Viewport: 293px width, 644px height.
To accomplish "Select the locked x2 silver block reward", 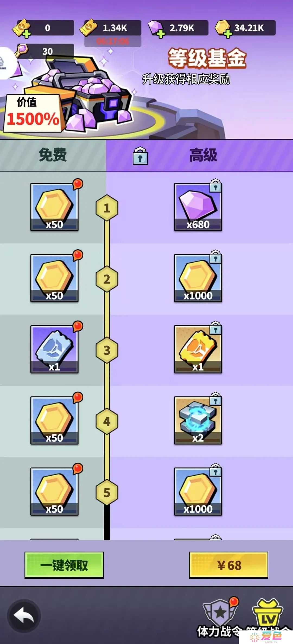I will pos(198,420).
